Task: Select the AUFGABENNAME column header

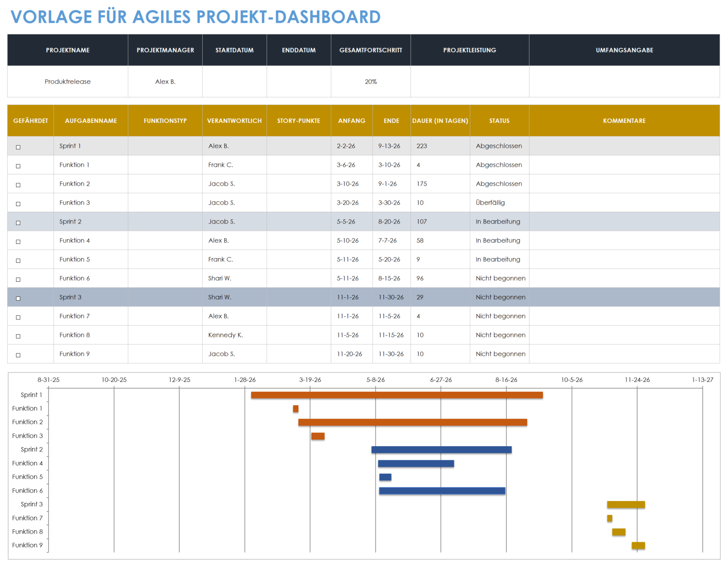Action: click(91, 121)
